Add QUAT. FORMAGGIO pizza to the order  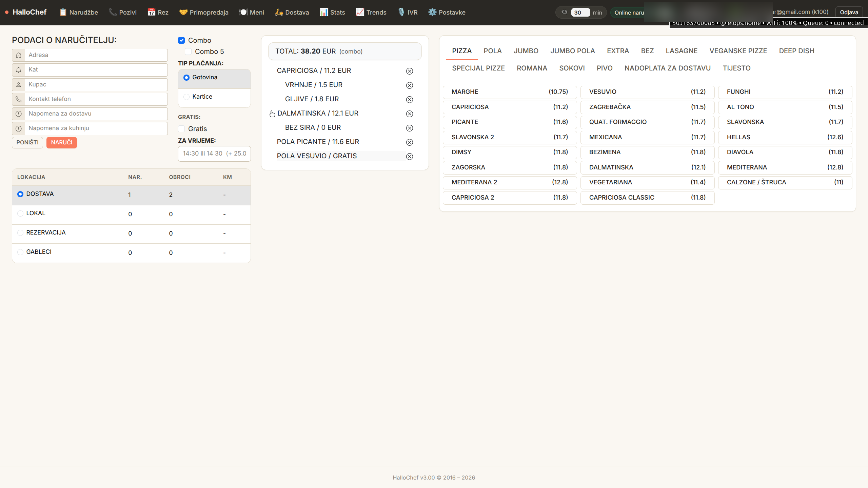(x=647, y=122)
